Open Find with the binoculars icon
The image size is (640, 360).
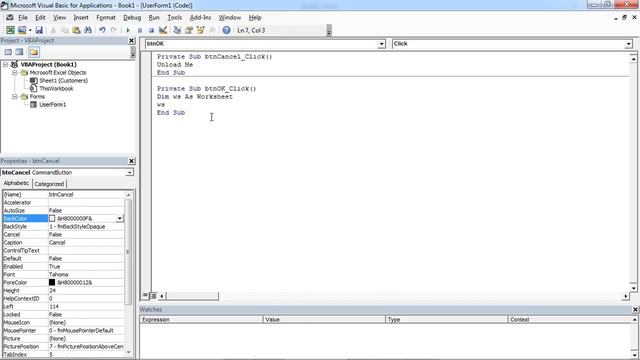coord(88,30)
